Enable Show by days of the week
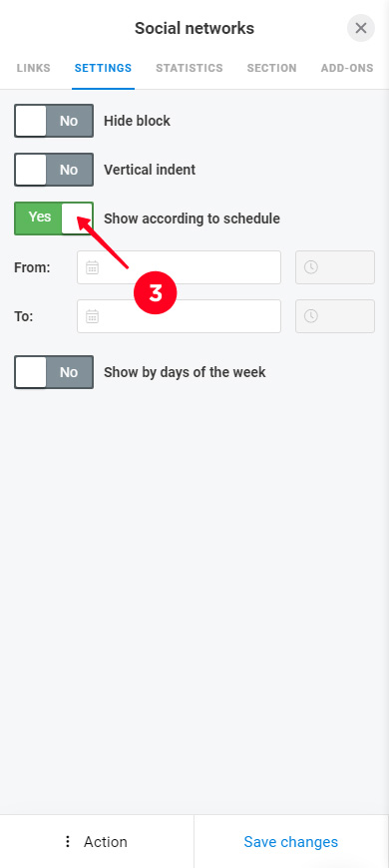 pos(54,372)
